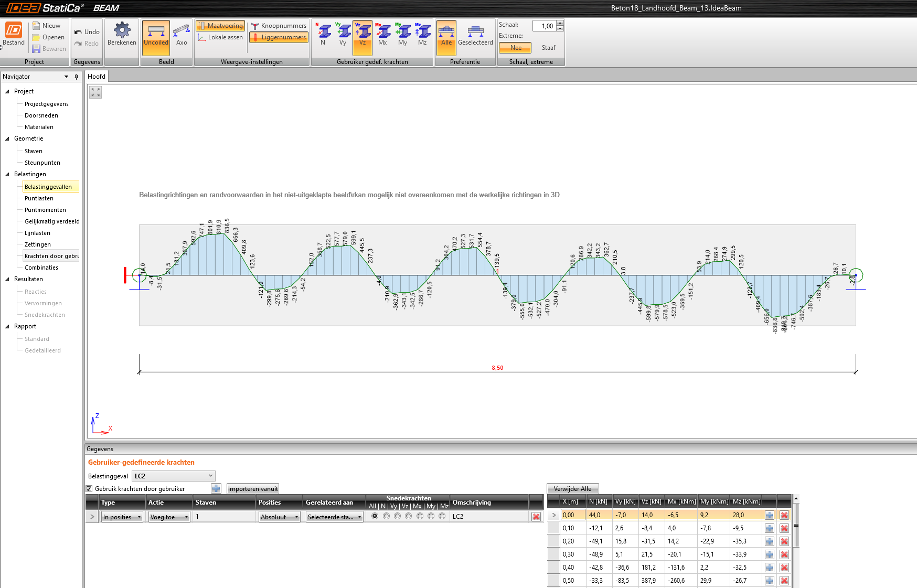Click the Schaal value input field
This screenshot has height=588, width=917.
click(544, 26)
